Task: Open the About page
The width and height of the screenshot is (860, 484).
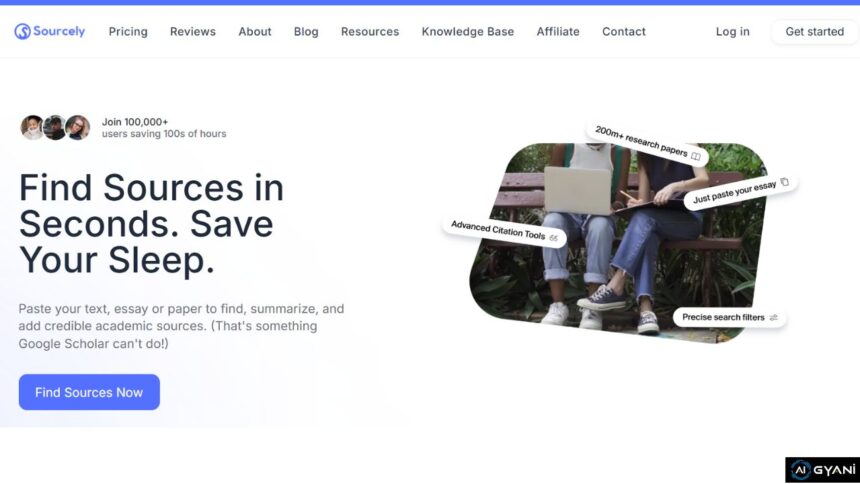Action: 255,32
